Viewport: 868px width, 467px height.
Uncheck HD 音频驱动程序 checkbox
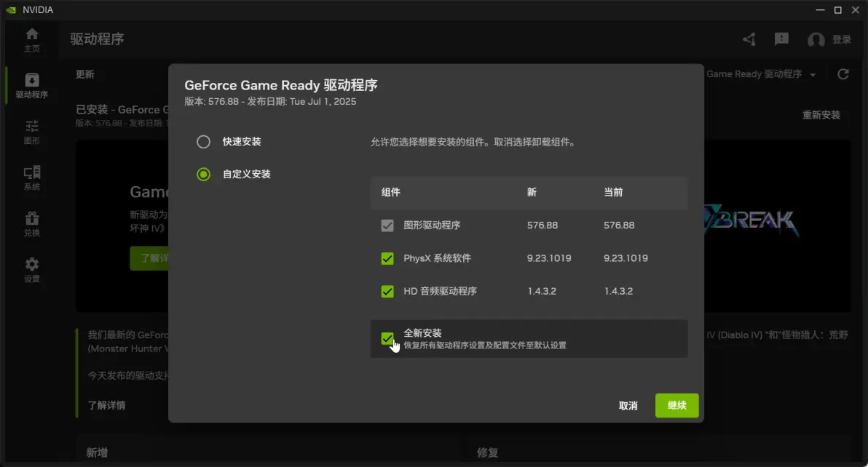[x=387, y=291]
